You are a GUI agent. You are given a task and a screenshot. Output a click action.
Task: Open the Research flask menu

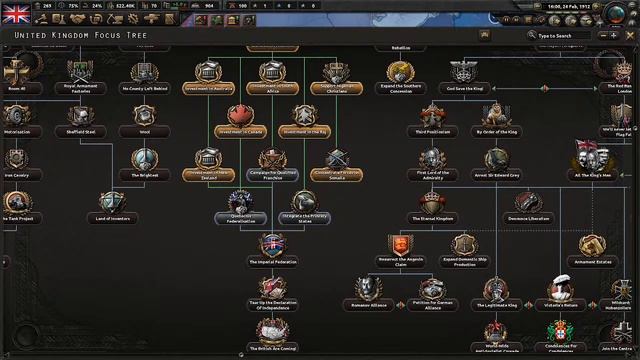(58, 19)
